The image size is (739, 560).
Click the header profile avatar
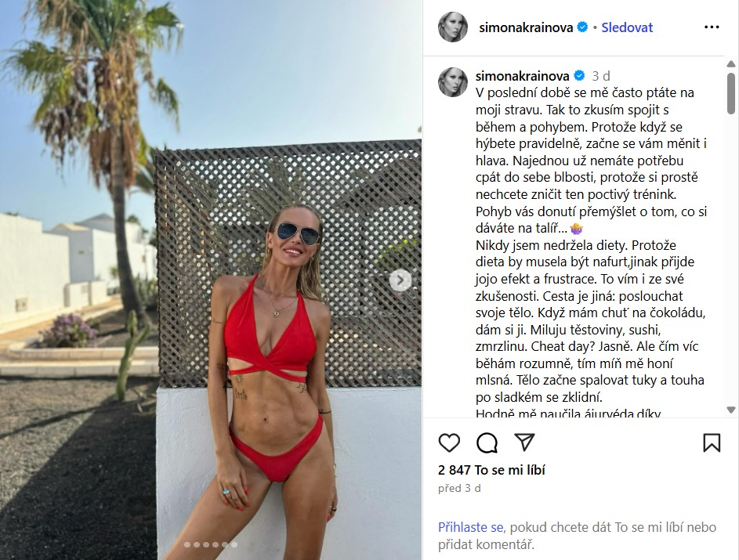click(453, 27)
